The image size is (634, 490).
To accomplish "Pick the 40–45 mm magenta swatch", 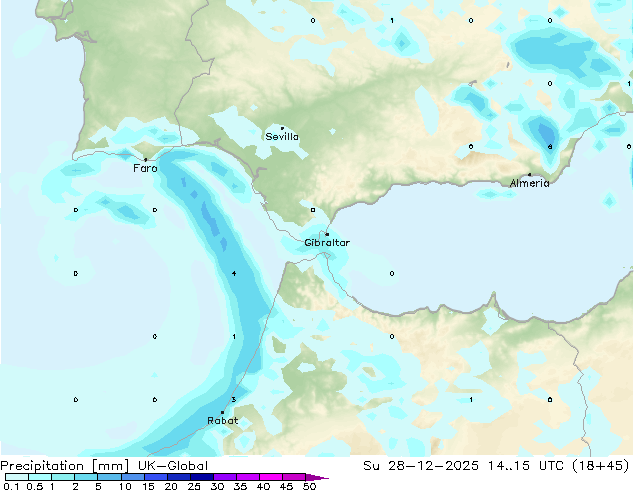I will pyautogui.click(x=271, y=477).
